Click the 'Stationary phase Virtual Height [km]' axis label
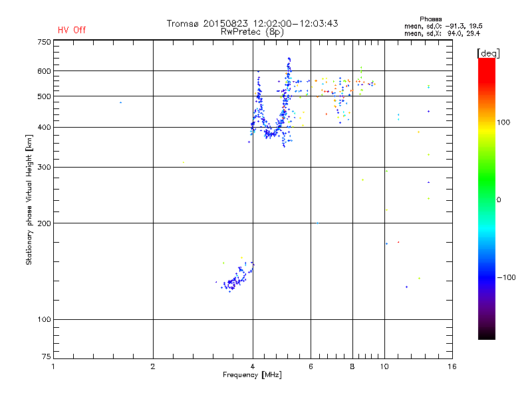 (x=29, y=199)
